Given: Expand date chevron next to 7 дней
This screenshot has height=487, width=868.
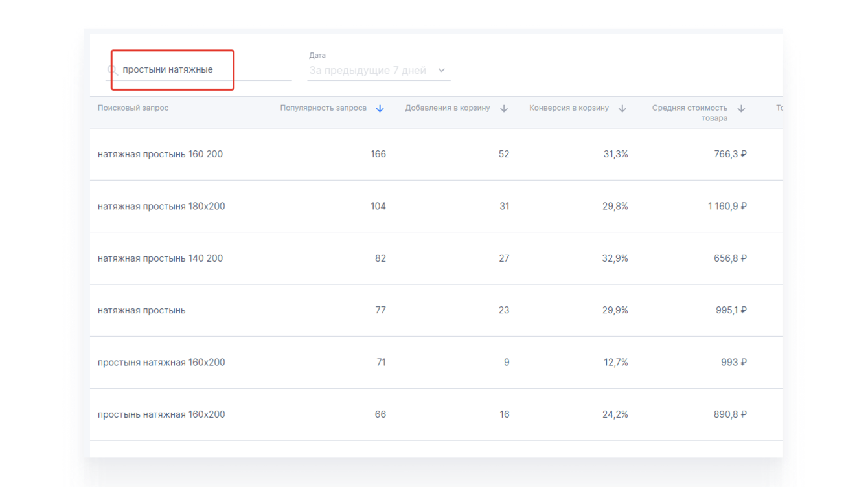Looking at the screenshot, I should (442, 71).
